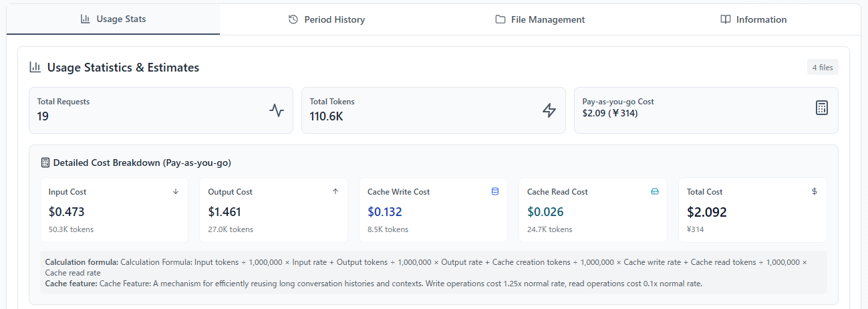Go to the File Management tab
Screen dimensions: 868x309
click(540, 19)
